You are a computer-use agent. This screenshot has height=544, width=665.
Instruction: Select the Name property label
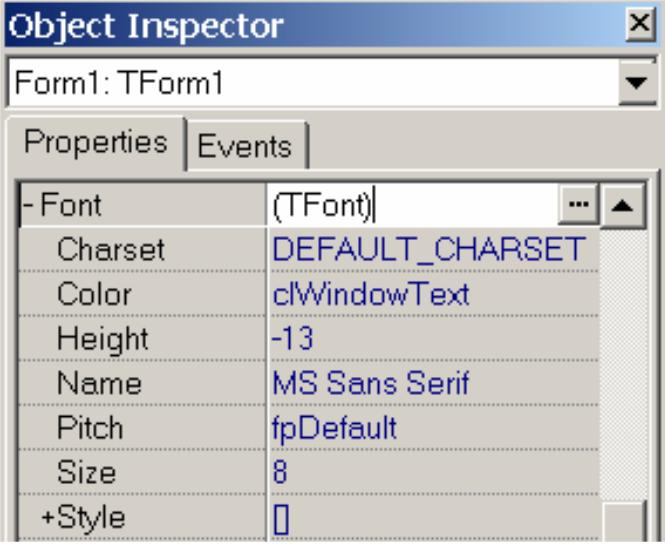pos(99,383)
